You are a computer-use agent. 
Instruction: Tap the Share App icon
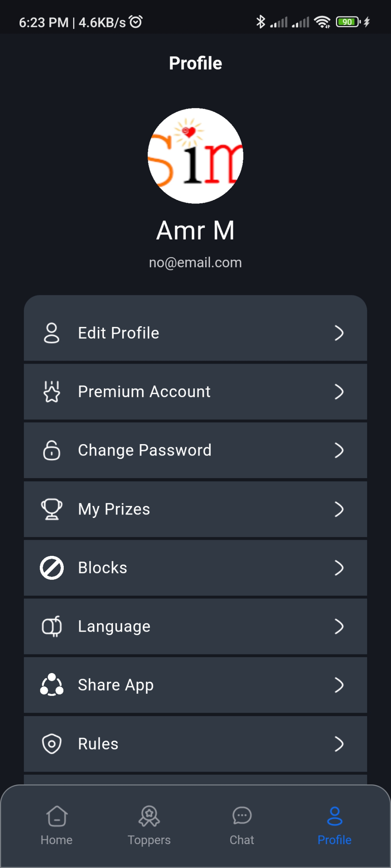coord(52,685)
